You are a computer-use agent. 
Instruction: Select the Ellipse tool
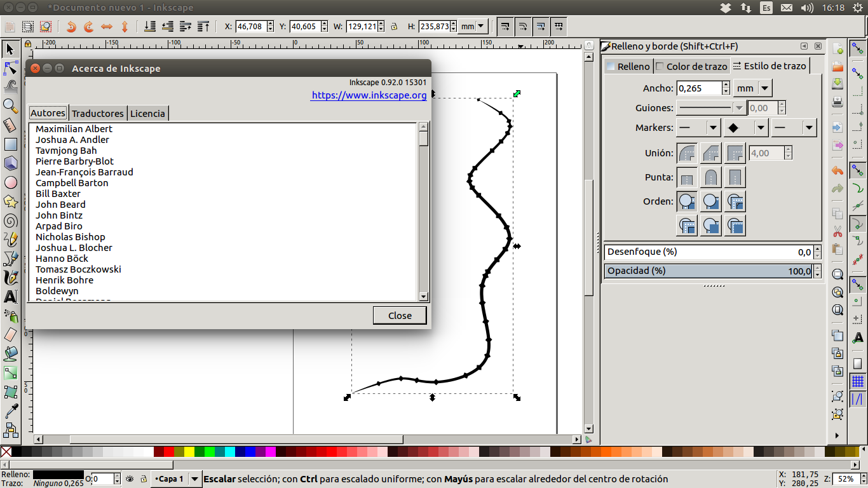click(10, 182)
